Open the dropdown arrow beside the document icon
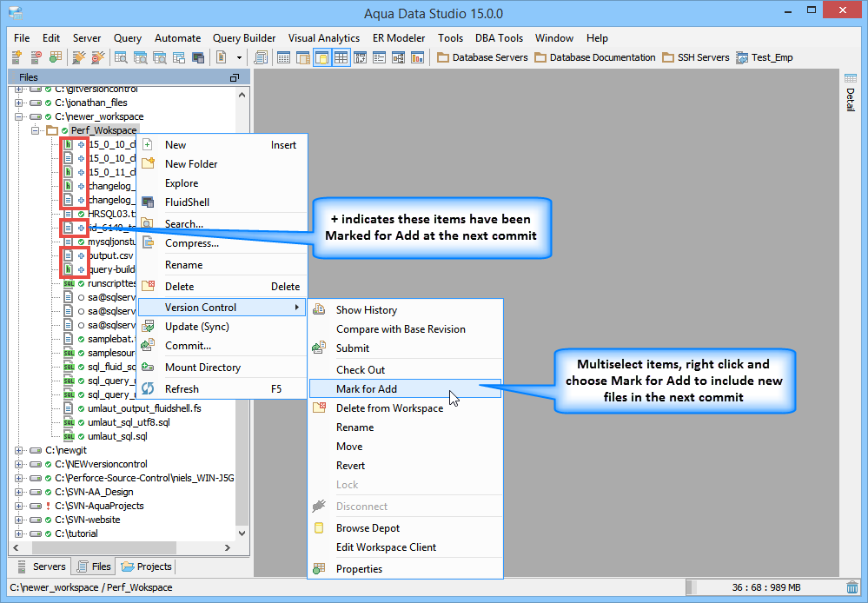Viewport: 868px width, 603px height. (x=239, y=57)
